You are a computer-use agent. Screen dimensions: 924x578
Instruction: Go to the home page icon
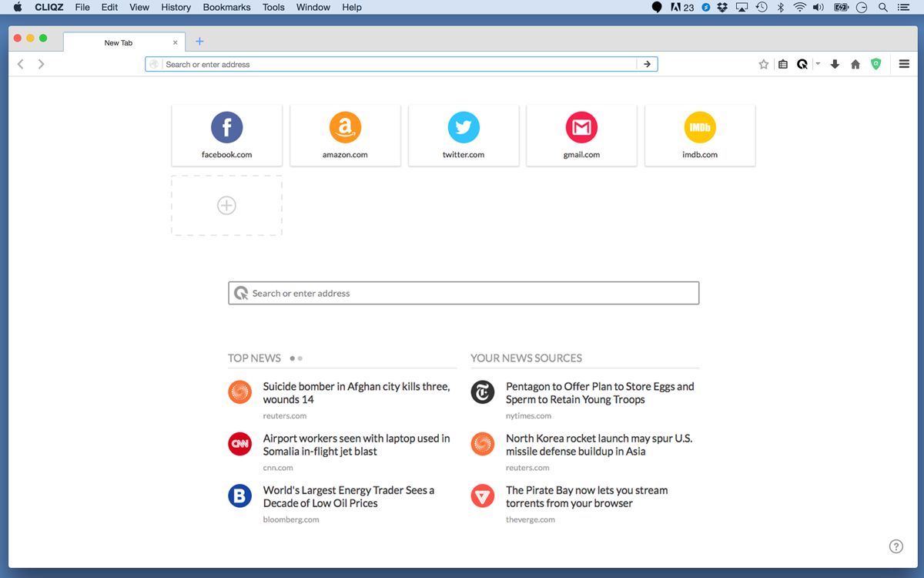point(855,65)
